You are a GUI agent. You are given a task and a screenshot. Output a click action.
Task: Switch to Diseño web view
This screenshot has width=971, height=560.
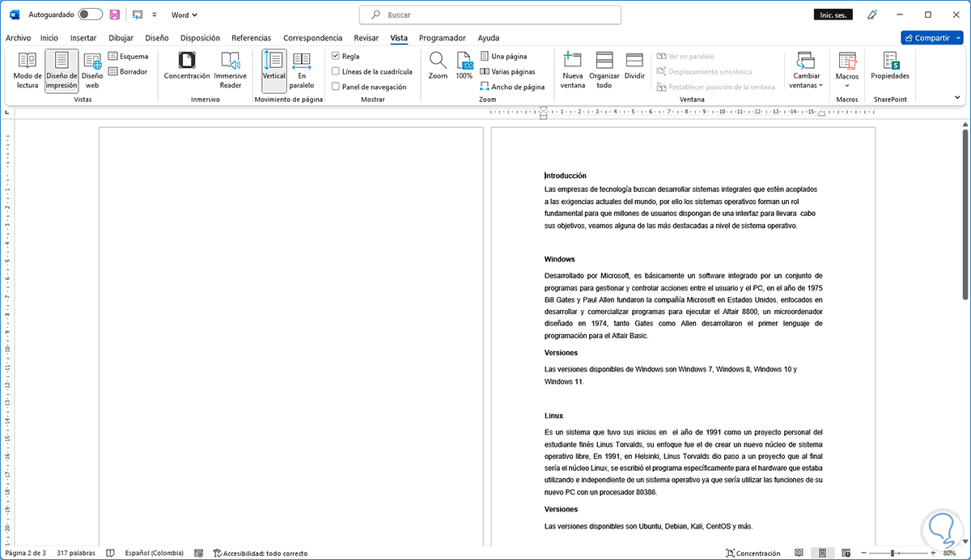(x=92, y=70)
